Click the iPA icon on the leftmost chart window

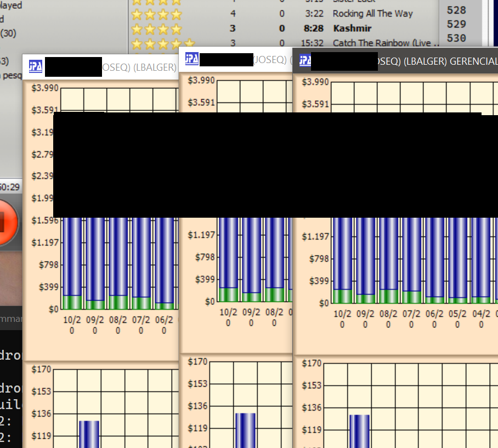(36, 67)
